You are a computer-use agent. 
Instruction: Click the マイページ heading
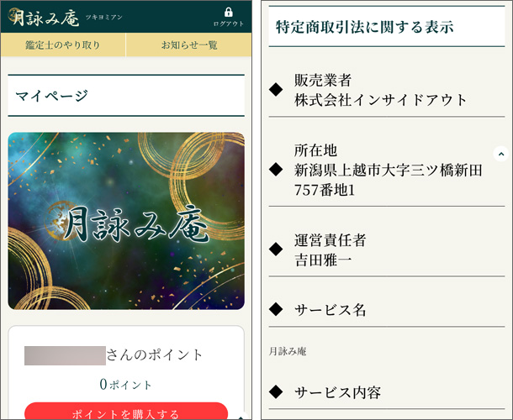(x=52, y=96)
